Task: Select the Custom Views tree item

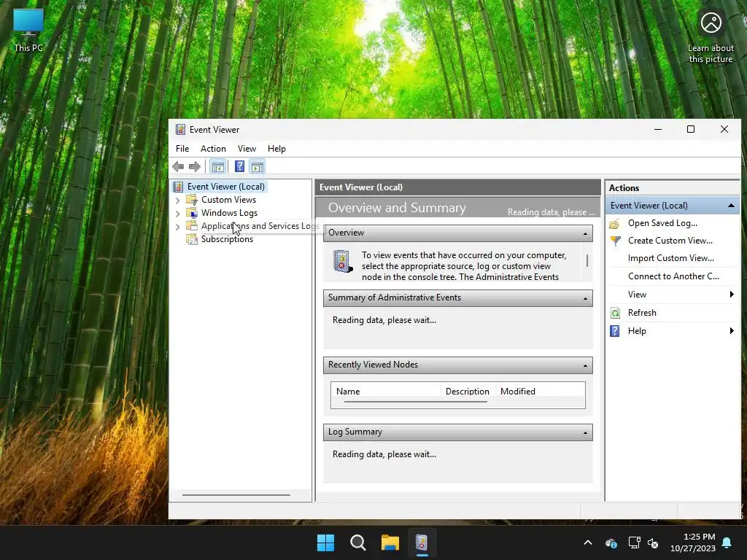Action: coord(228,200)
